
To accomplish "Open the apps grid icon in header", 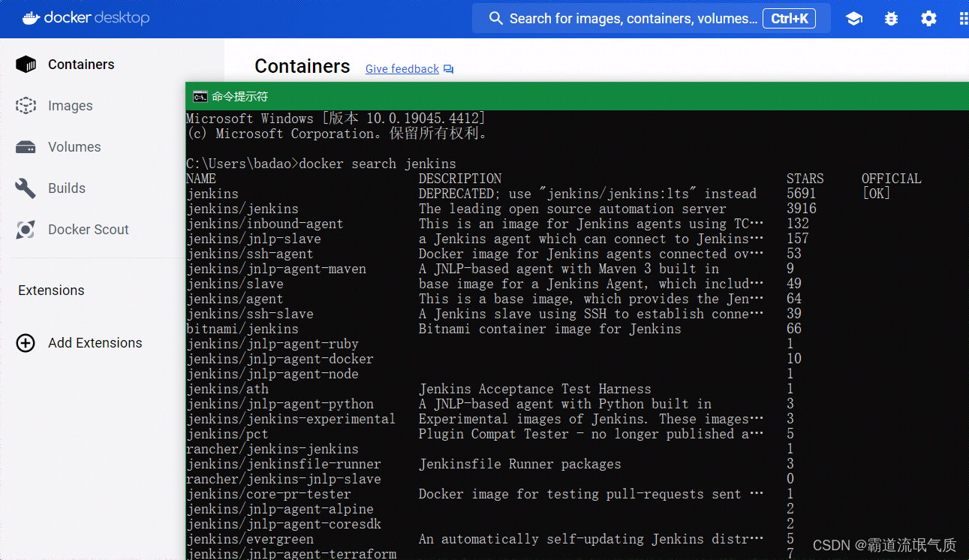I will pos(963,19).
